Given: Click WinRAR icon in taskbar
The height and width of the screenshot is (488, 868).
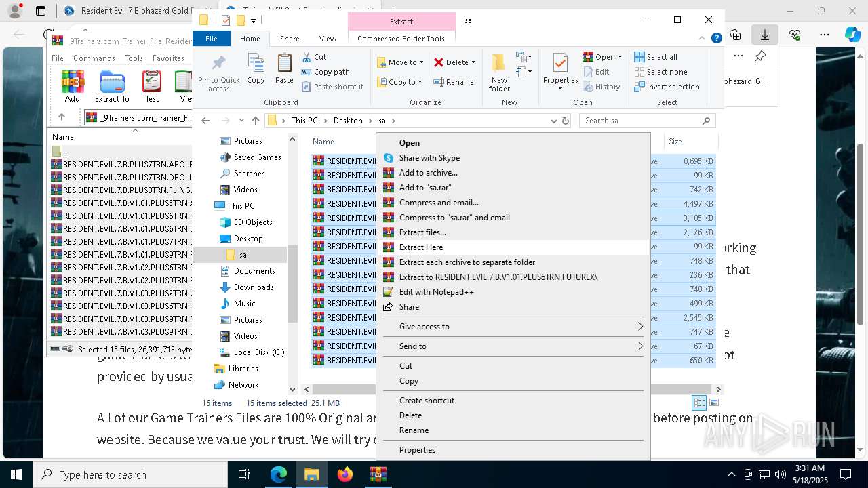Looking at the screenshot, I should point(378,474).
